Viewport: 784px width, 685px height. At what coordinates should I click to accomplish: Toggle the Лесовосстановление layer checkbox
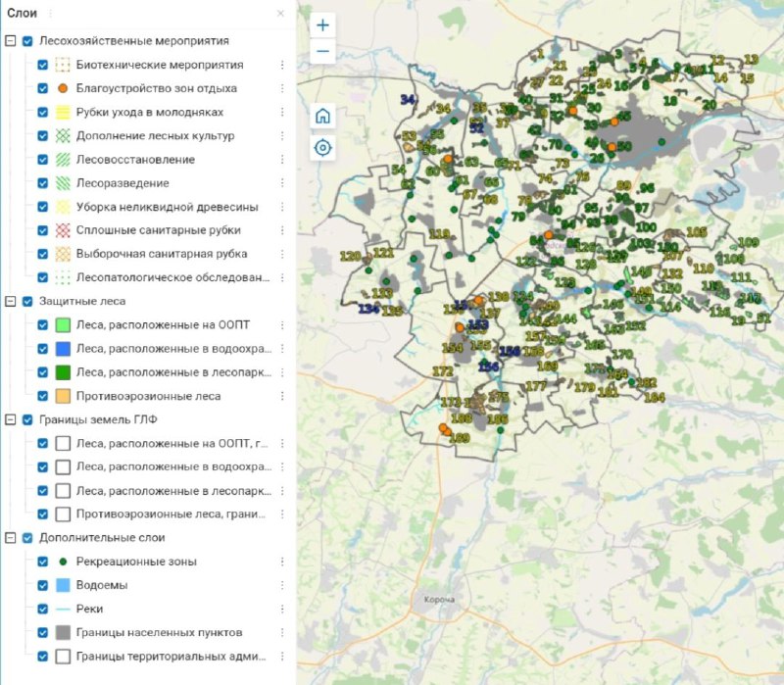[43, 160]
